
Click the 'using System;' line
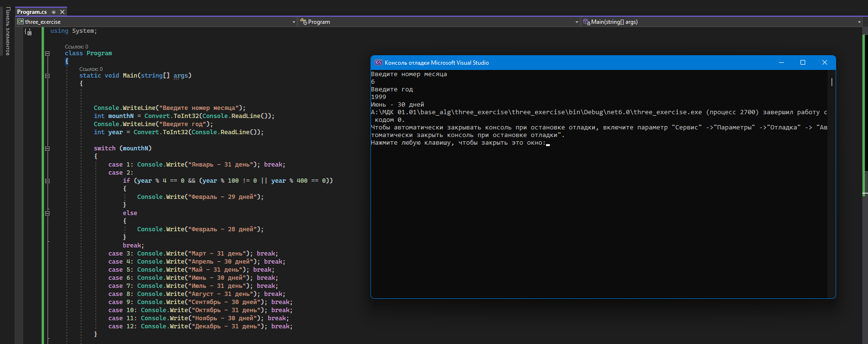(x=74, y=31)
